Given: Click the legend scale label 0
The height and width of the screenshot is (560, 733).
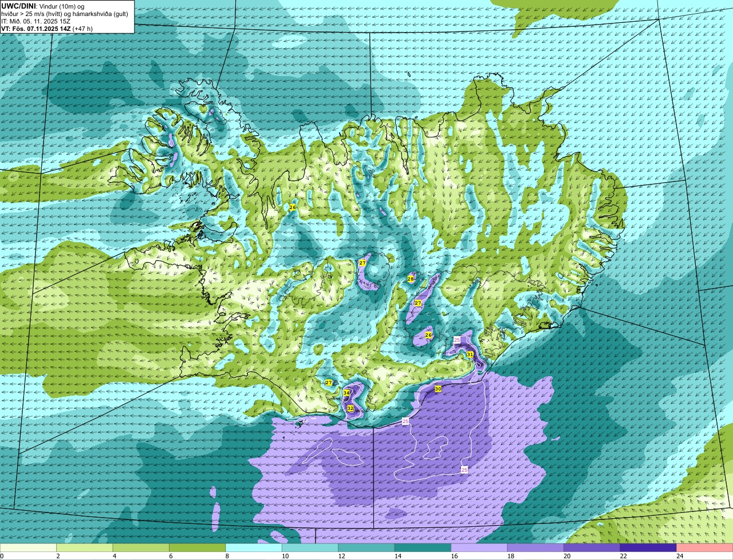Looking at the screenshot, I should coord(2,555).
